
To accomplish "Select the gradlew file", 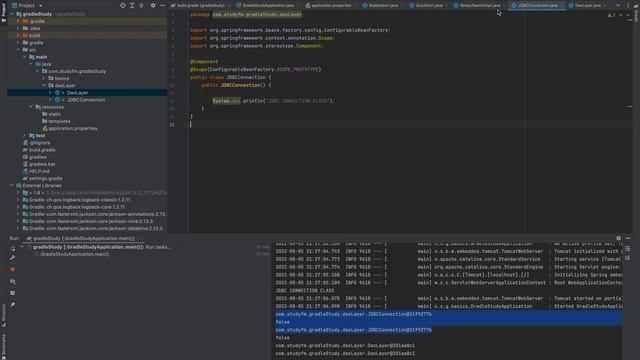I will [x=38, y=157].
